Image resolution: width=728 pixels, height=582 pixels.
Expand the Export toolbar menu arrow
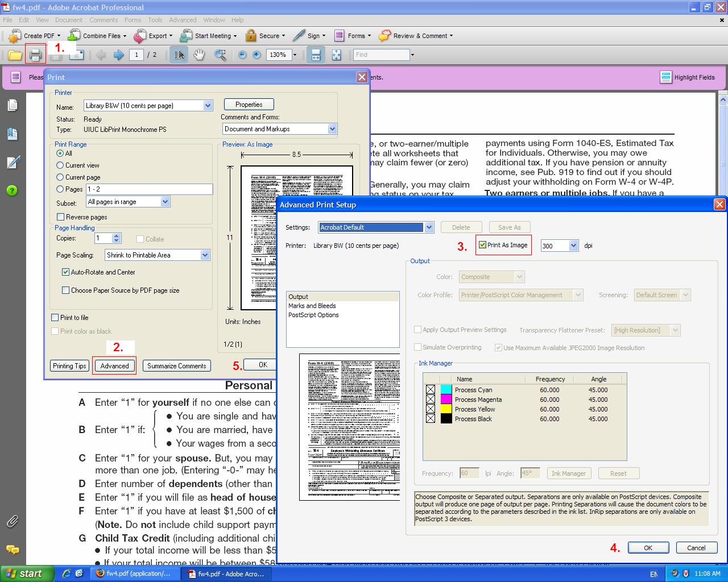tap(171, 36)
